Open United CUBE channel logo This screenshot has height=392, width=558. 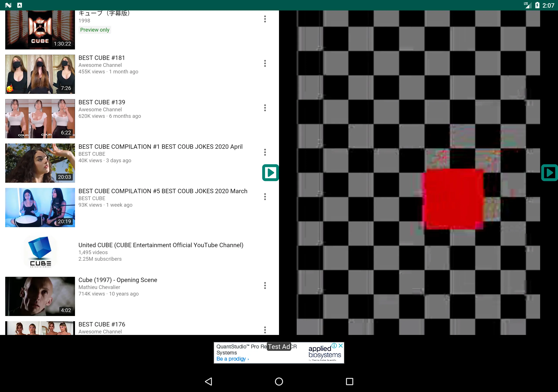click(40, 252)
